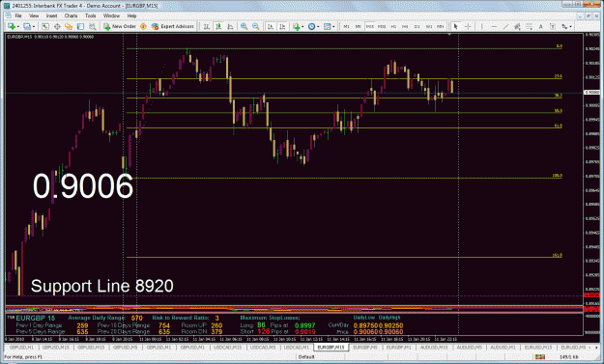The image size is (604, 364).
Task: Open the Periods clock icon
Action: [x=311, y=26]
